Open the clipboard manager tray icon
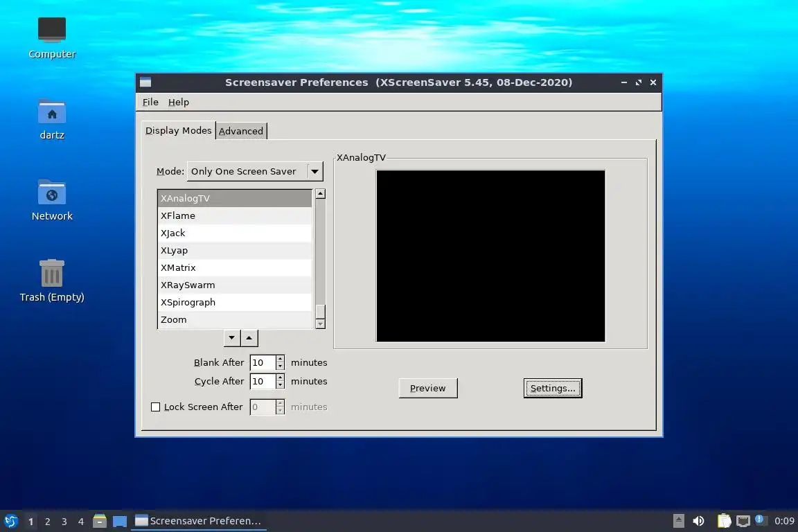Screen dimensions: 798x532 point(724,521)
